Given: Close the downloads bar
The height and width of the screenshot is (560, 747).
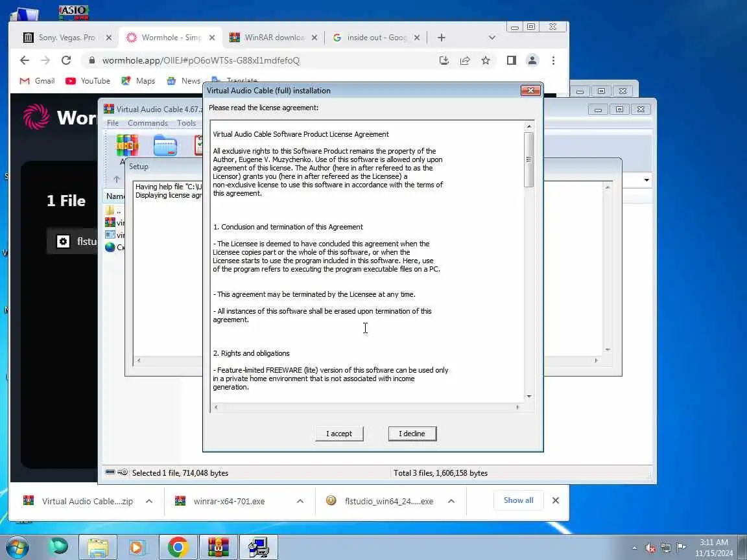Looking at the screenshot, I should coord(556,500).
